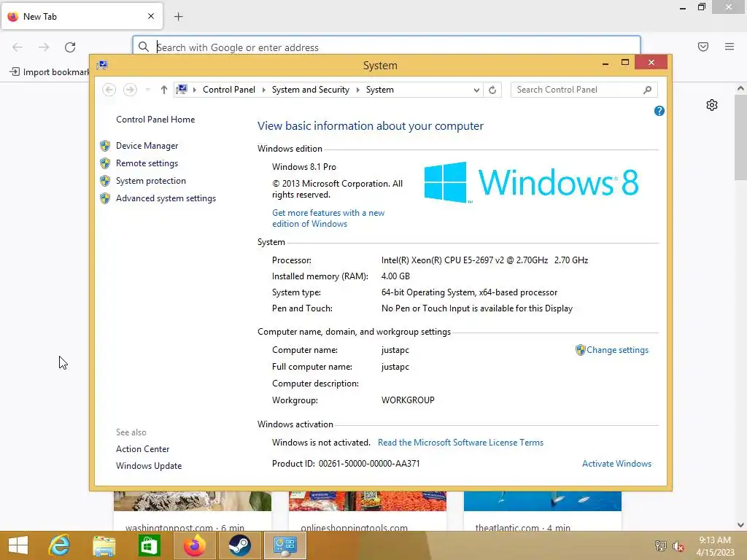The width and height of the screenshot is (747, 560).
Task: Open Device Manager from the sidebar
Action: (x=147, y=146)
